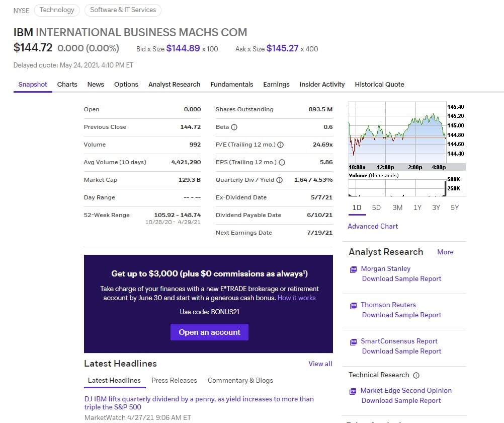Select the 1D chart range
The width and height of the screenshot is (504, 423).
(357, 207)
